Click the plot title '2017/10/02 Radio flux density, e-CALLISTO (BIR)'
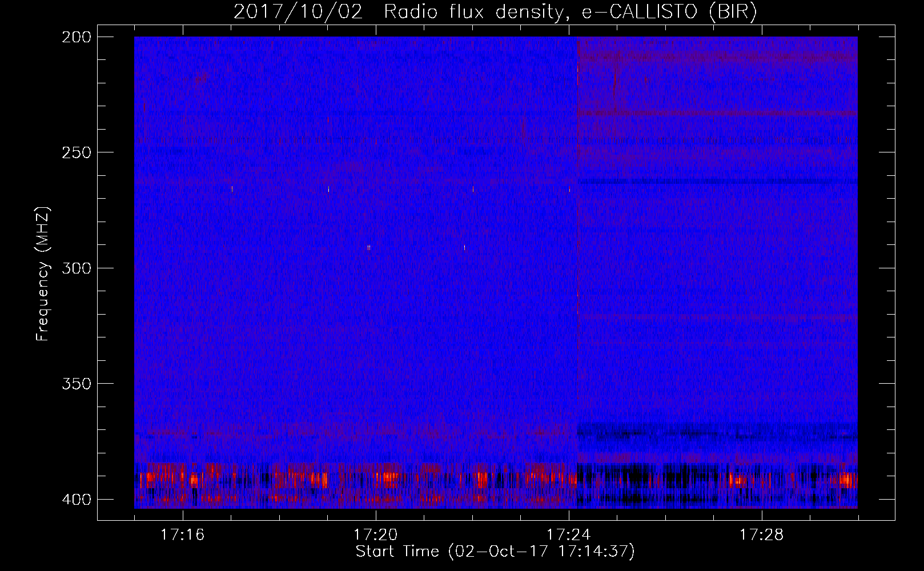Screen dimensions: 924x571 (495, 11)
